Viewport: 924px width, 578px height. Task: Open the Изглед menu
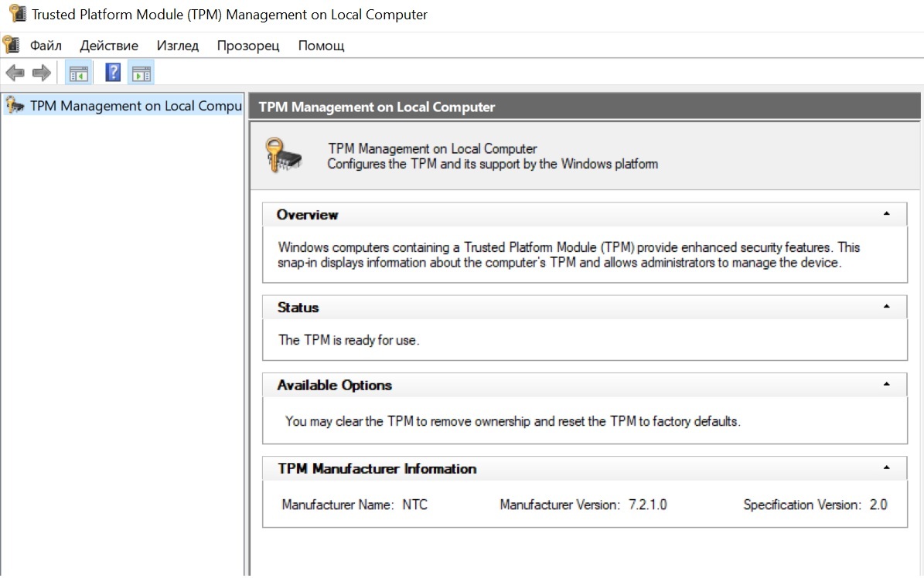tap(177, 46)
